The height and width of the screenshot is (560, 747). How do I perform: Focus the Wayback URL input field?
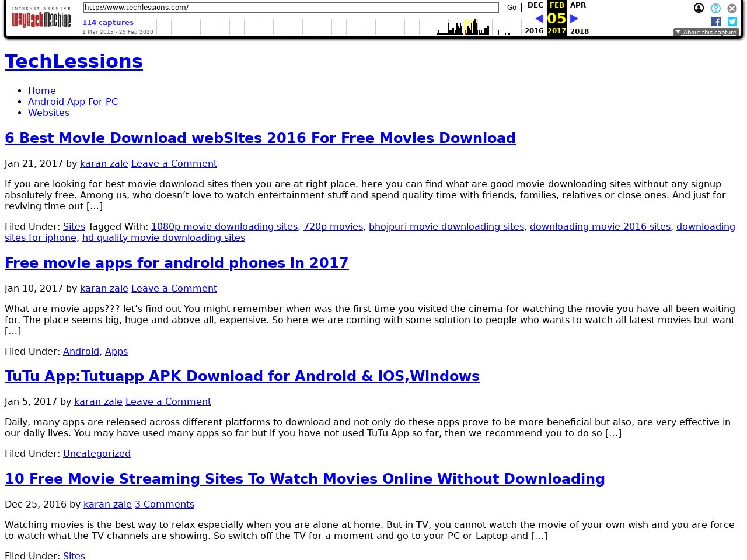(x=291, y=8)
